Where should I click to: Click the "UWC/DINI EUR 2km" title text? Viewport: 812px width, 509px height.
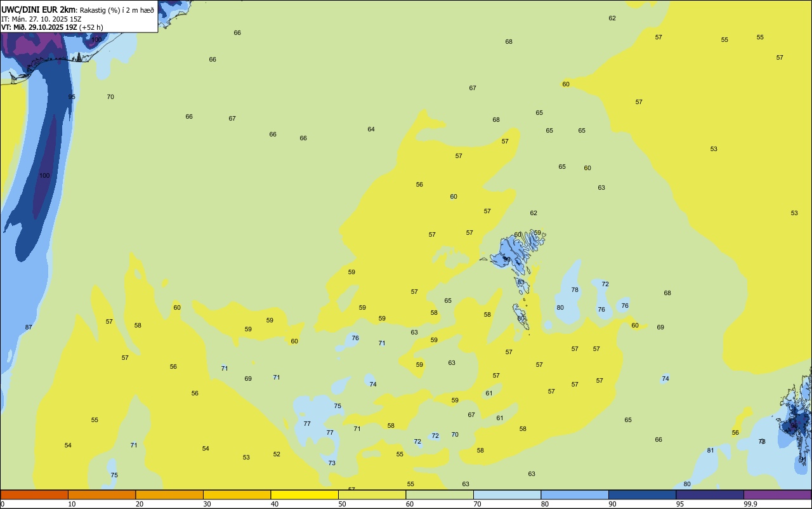coord(39,9)
